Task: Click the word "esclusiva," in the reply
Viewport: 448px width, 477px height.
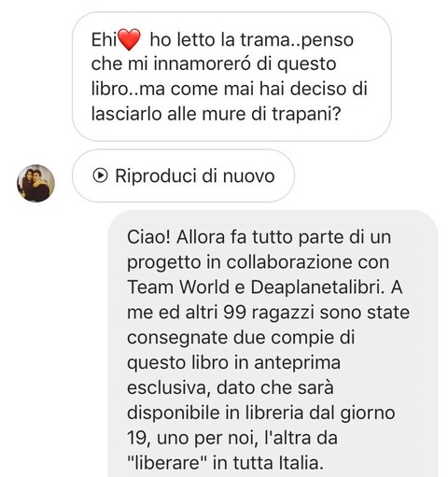Action: click(169, 388)
